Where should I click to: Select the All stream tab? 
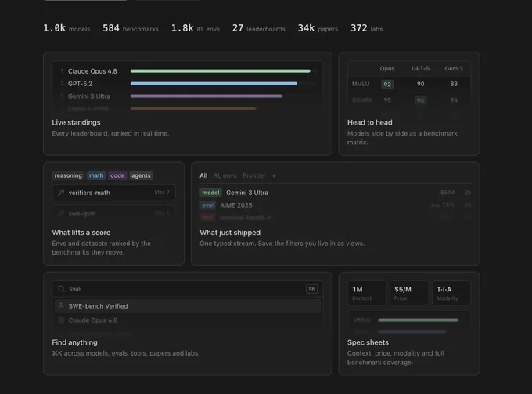[203, 175]
